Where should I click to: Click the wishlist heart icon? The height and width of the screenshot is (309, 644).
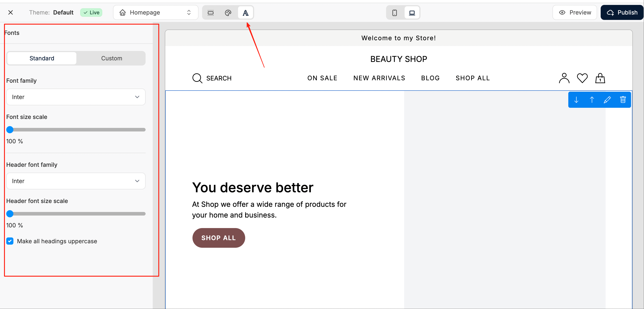(x=582, y=78)
